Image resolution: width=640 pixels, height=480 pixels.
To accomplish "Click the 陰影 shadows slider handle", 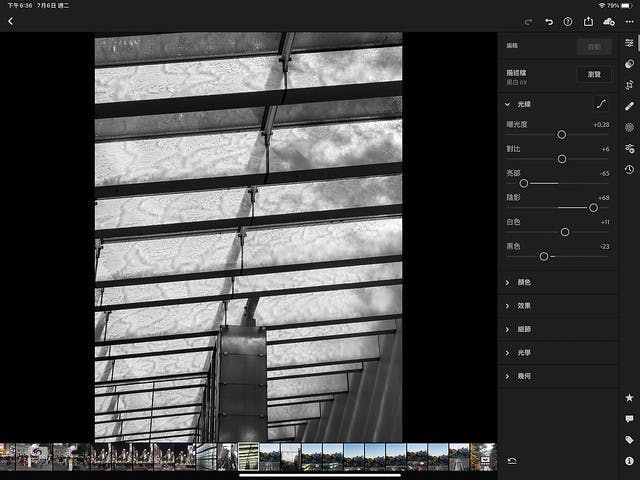I will click(593, 208).
